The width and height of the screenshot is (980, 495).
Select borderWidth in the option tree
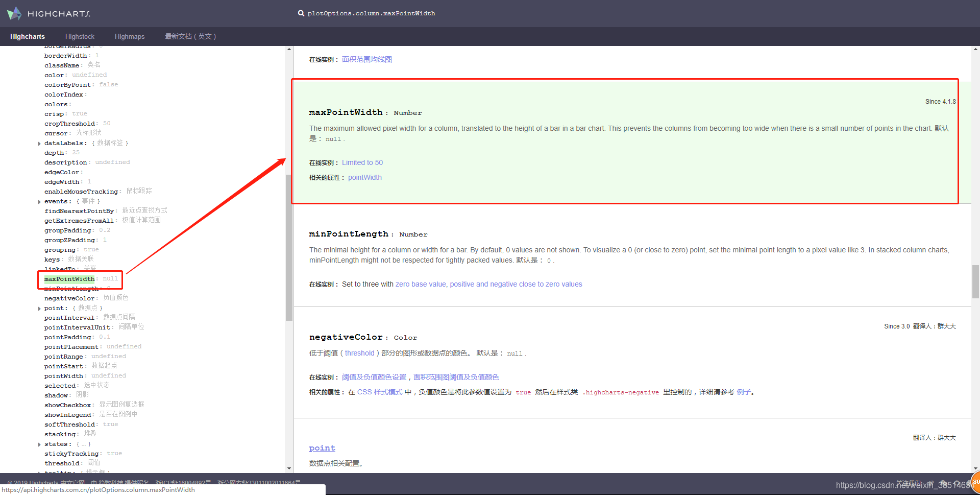(65, 56)
